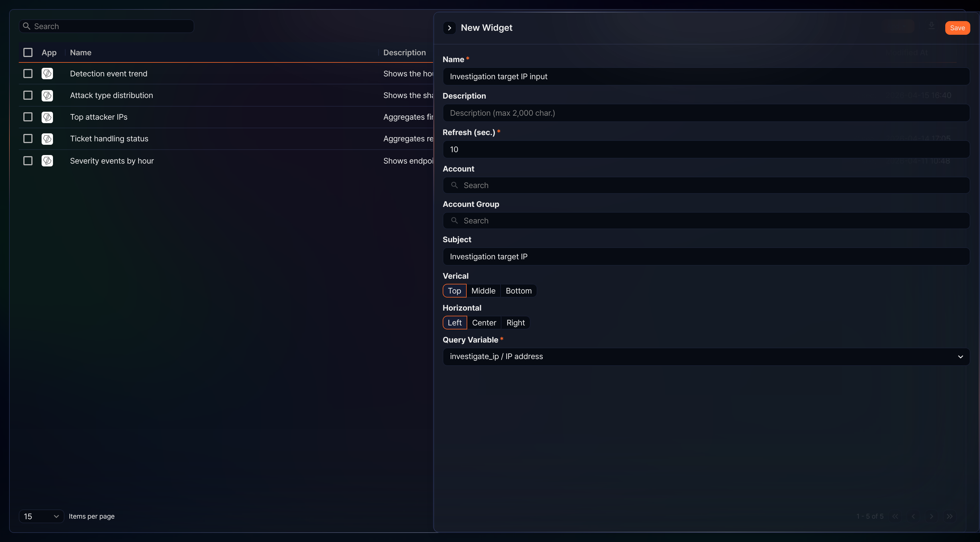Screen dimensions: 980x542
Task: Open the items per page dropdown
Action: (x=41, y=516)
